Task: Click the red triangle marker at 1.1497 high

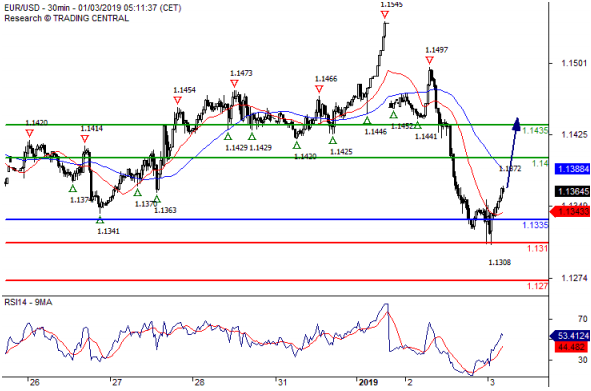Action: pyautogui.click(x=429, y=60)
